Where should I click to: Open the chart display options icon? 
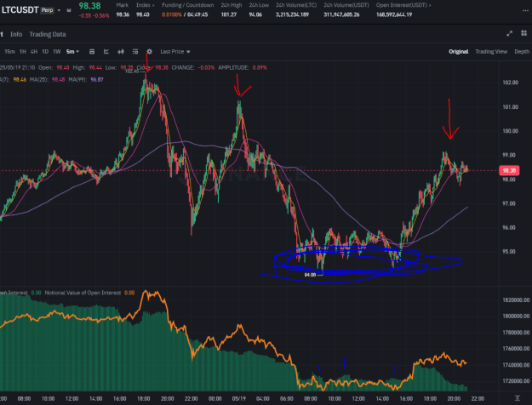[x=135, y=52]
